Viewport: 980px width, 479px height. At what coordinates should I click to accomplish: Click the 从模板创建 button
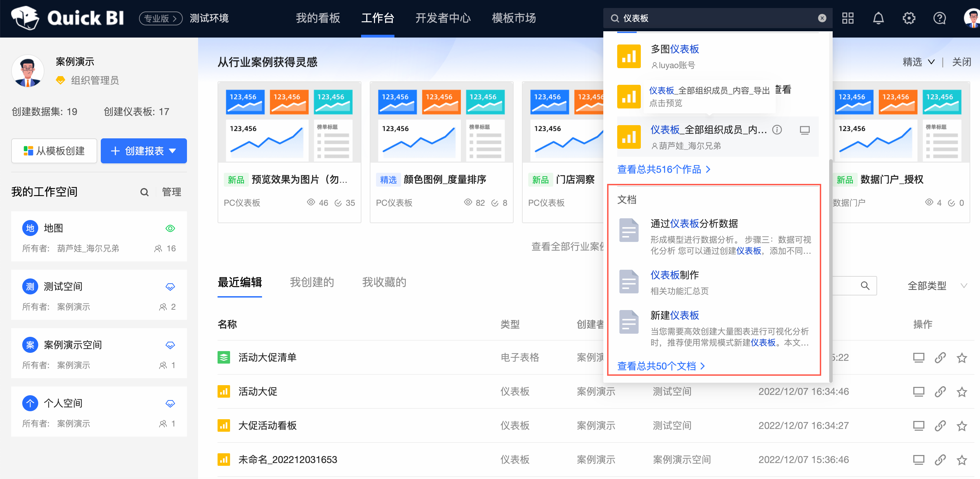click(54, 151)
